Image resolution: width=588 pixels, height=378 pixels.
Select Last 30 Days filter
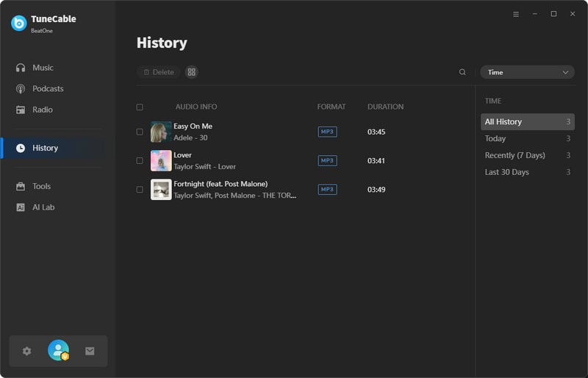pos(527,172)
